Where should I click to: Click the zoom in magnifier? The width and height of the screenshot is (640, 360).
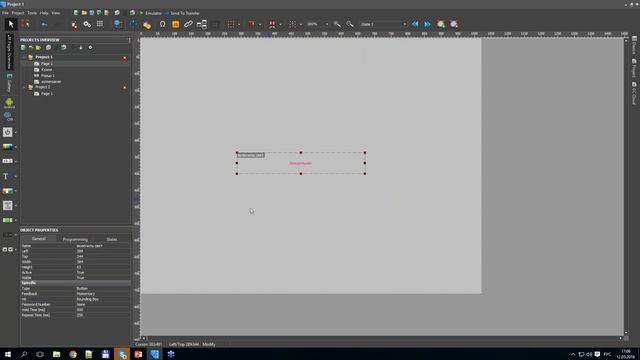337,24
